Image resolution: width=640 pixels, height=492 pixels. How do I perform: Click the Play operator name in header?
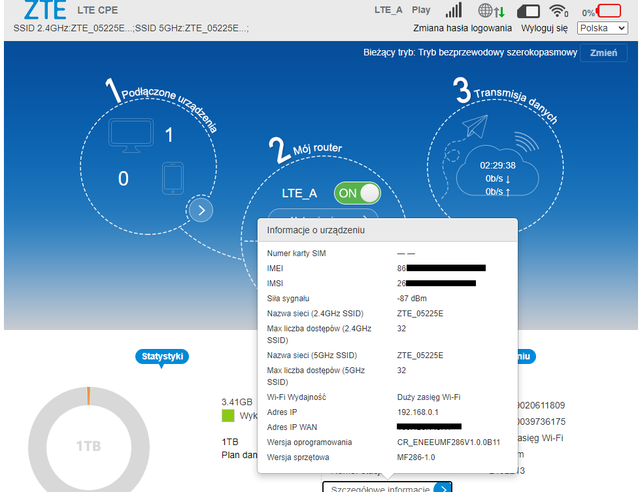click(421, 10)
